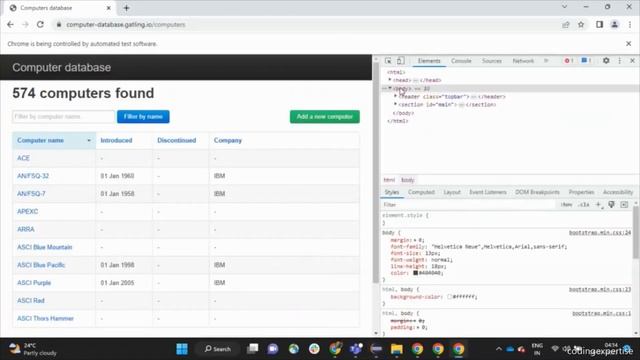Open the #404040 color swatch
Screen dimensions: 640x360
tap(416, 273)
